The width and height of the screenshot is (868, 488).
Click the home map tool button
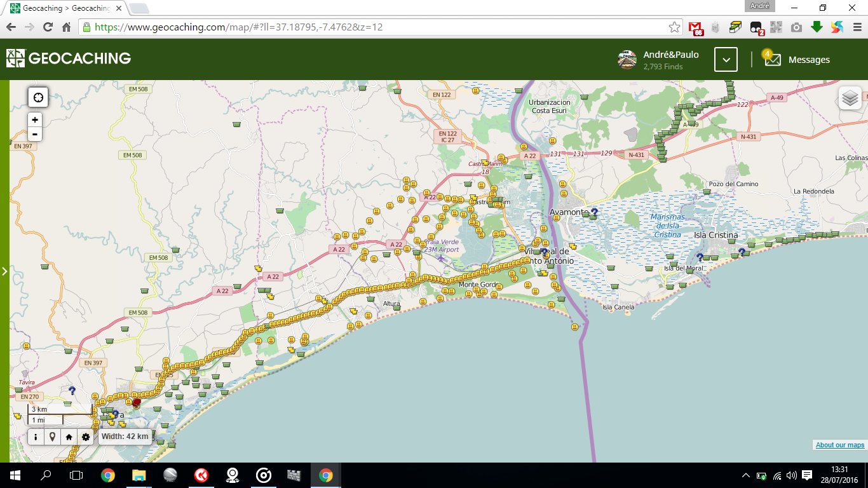(69, 437)
